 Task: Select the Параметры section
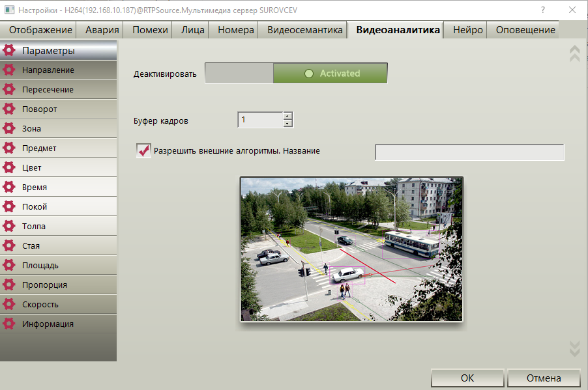(x=59, y=50)
